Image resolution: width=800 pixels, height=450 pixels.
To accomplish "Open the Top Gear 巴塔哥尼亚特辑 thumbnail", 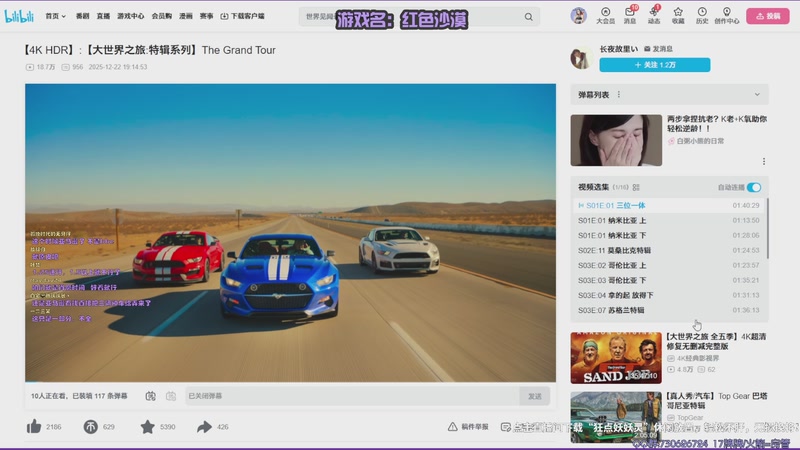I will point(616,417).
